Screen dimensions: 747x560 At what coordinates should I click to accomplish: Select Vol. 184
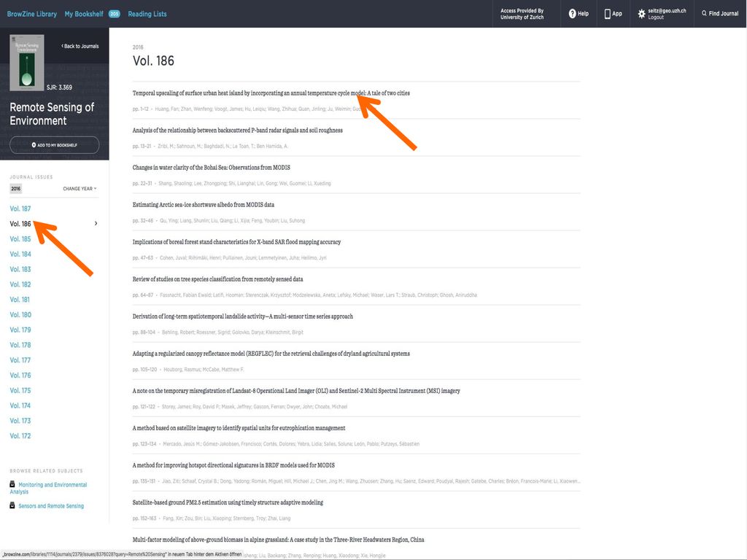pyautogui.click(x=20, y=254)
